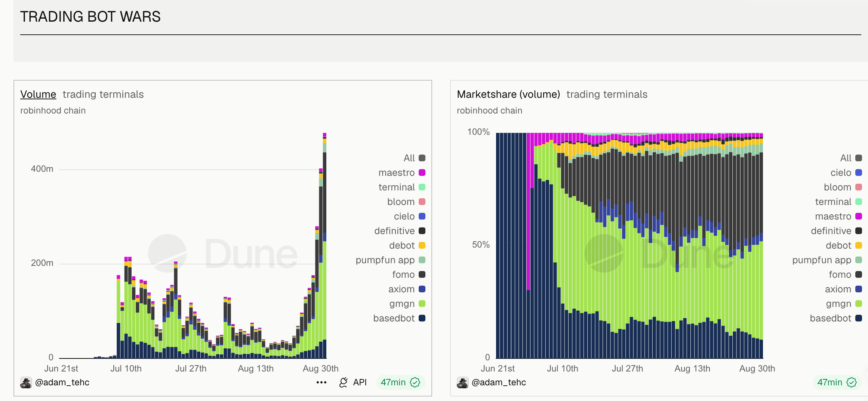Click the debot yellow swatch in Volume legend
This screenshot has height=401, width=868.
[x=422, y=245]
